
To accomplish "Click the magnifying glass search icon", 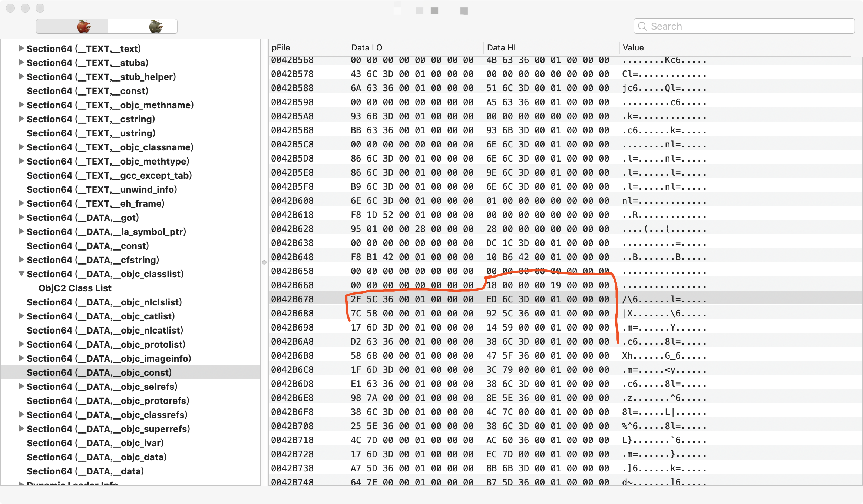I will [x=642, y=26].
